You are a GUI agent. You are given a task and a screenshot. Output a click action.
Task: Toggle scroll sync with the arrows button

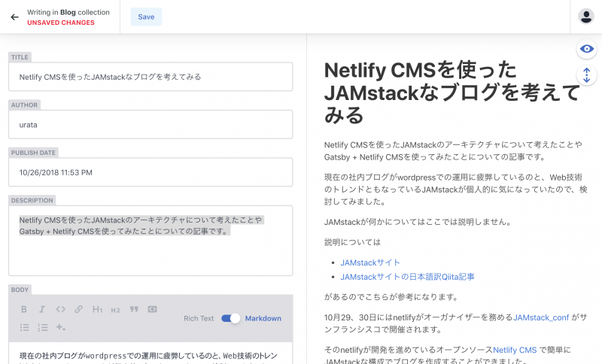pyautogui.click(x=586, y=75)
